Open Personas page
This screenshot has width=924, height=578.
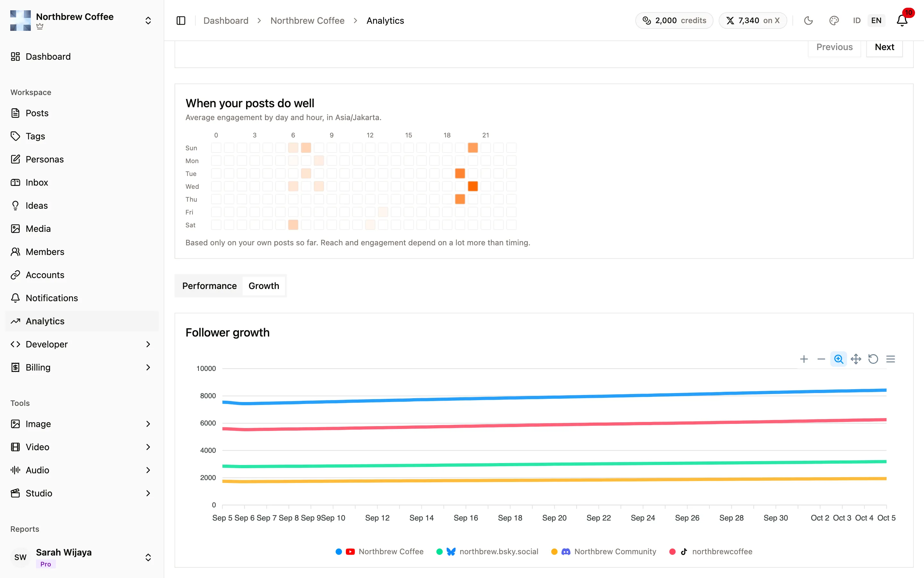point(82,159)
